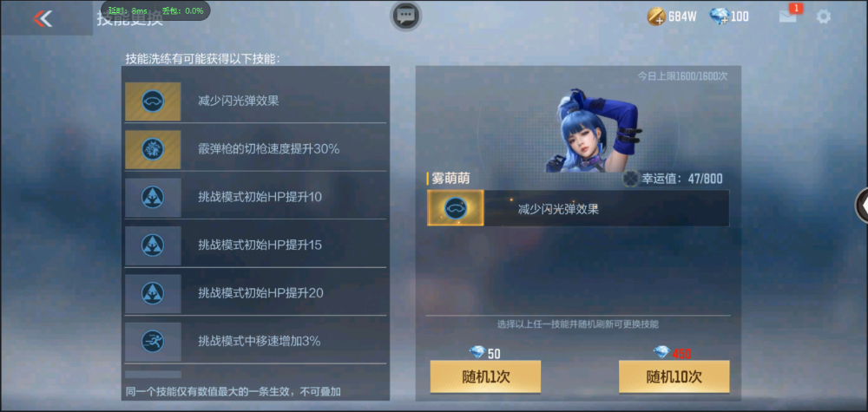The width and height of the screenshot is (868, 412).
Task: Add diamonds via the diamond icon
Action: [719, 16]
